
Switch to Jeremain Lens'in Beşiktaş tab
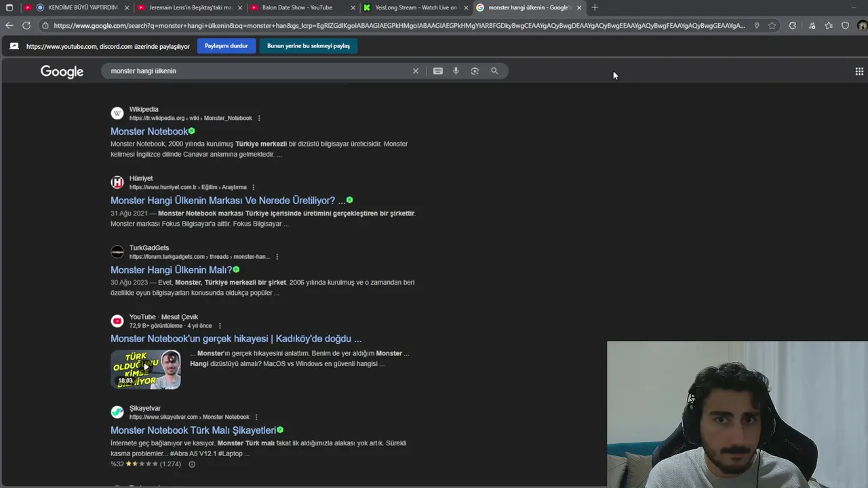(190, 7)
